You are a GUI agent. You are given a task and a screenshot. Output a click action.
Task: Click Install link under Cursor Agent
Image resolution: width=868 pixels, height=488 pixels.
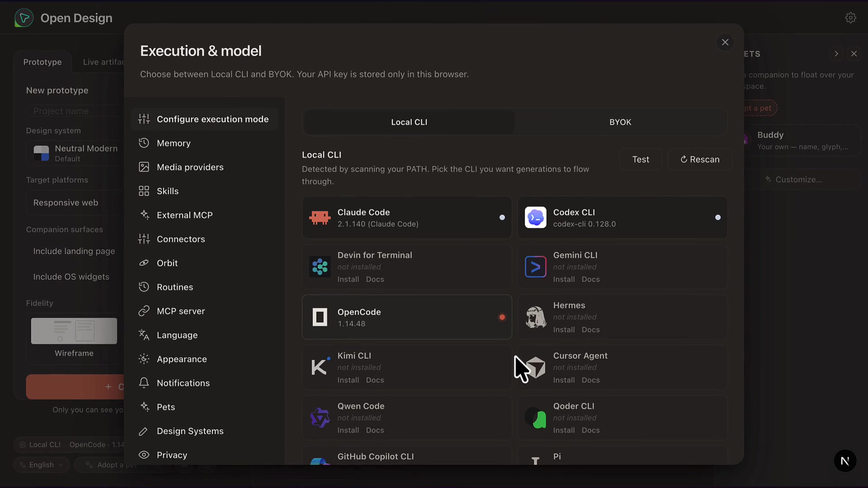[564, 380]
